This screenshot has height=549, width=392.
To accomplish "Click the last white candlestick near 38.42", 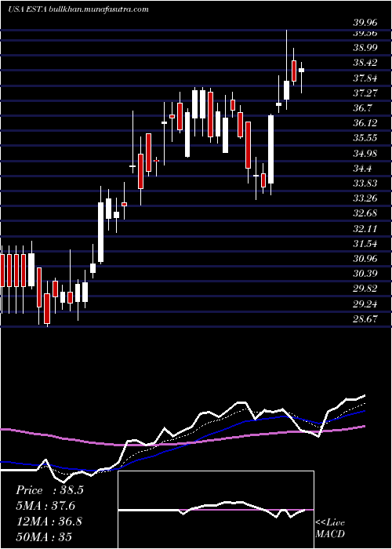I will click(x=301, y=70).
